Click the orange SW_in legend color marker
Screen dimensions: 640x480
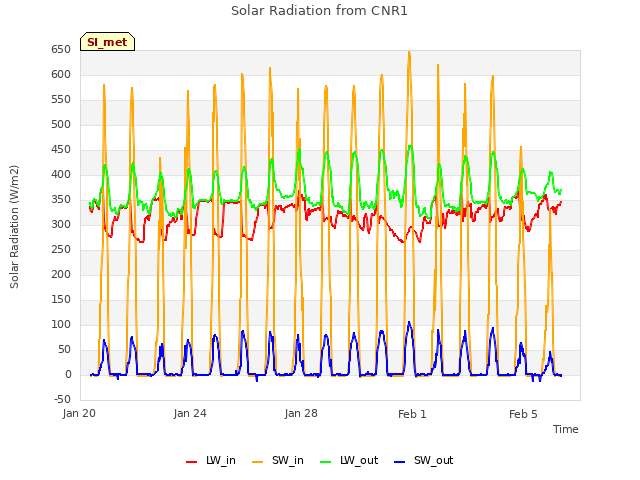point(258,462)
